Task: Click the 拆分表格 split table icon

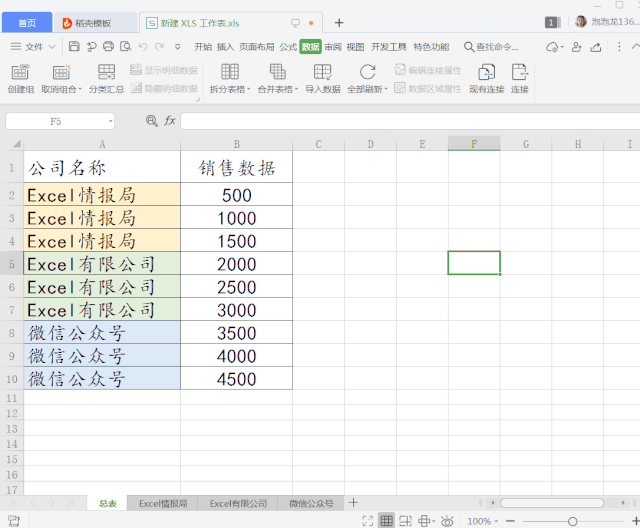Action: (x=230, y=79)
